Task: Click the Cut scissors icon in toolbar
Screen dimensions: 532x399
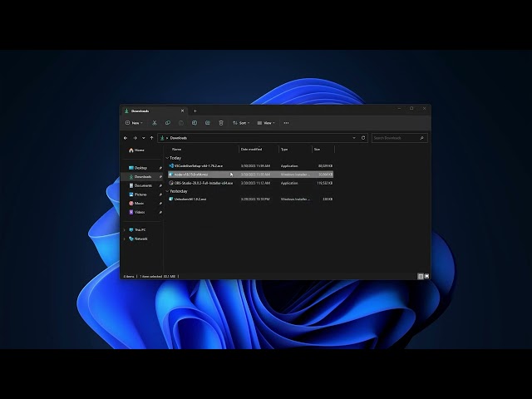Action: pyautogui.click(x=155, y=123)
